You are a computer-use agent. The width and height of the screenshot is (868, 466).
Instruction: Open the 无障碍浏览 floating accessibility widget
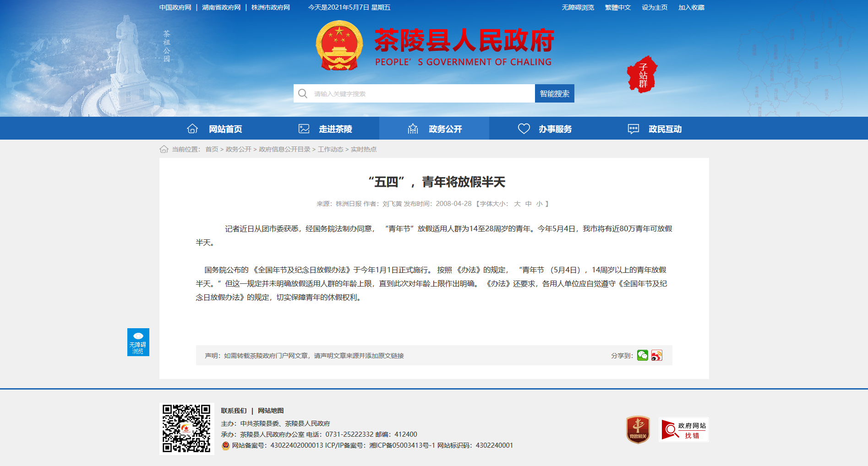(x=138, y=342)
